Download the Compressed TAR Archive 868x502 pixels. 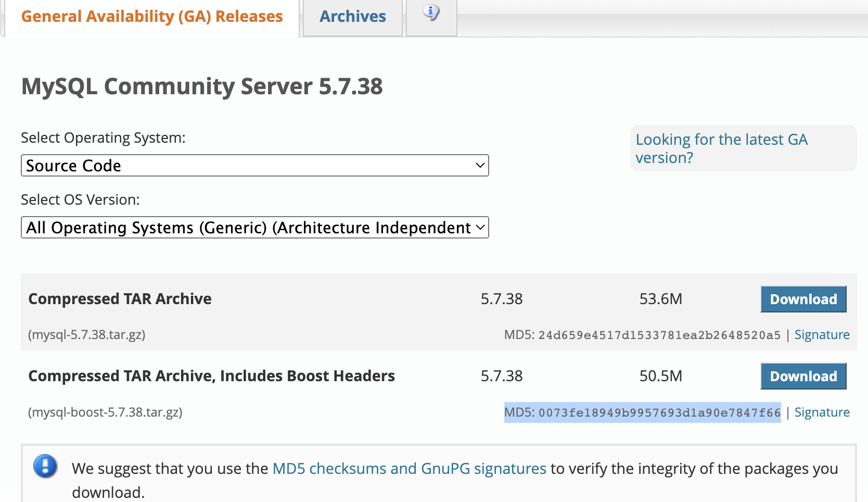[x=803, y=299]
